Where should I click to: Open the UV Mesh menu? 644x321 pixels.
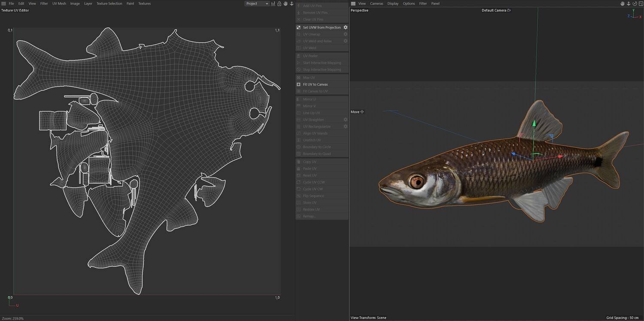point(59,3)
